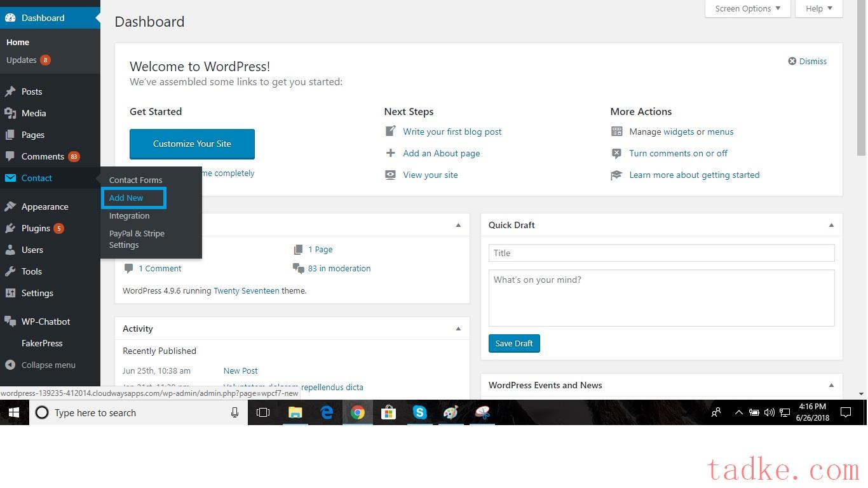Select Add New in Contact submenu
The width and height of the screenshot is (868, 488).
pos(126,198)
